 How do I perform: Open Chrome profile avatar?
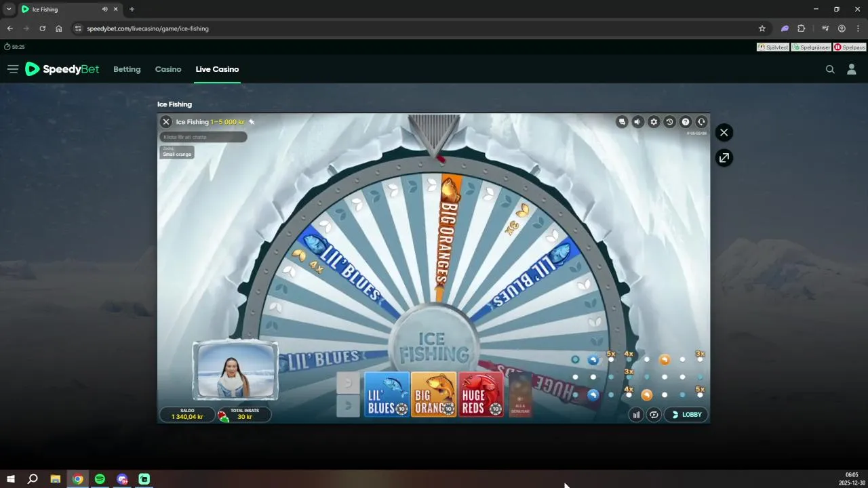point(842,28)
